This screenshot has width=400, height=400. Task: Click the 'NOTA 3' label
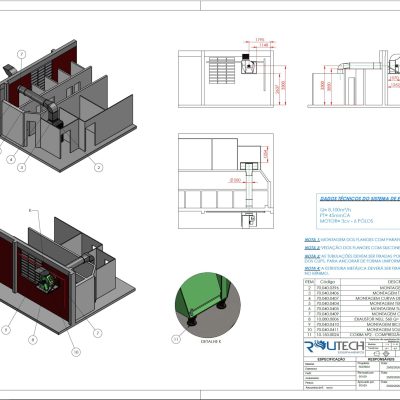point(312,256)
